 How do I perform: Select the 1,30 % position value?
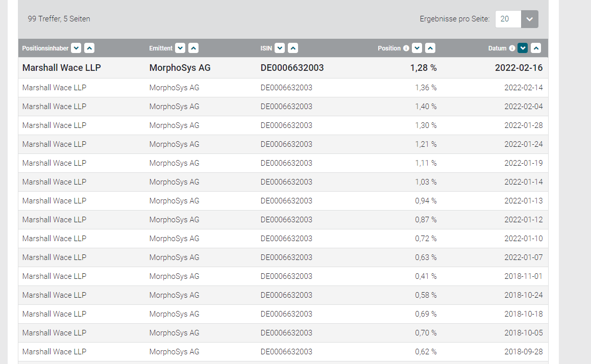coord(426,125)
